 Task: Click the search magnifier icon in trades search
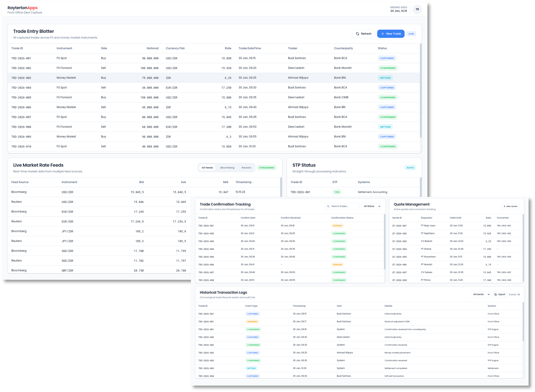pos(329,206)
